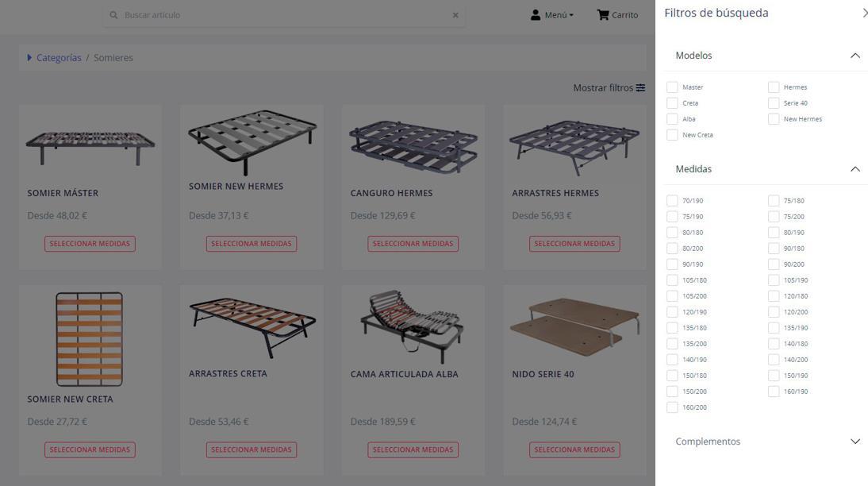Click the search magnifier icon

point(113,15)
